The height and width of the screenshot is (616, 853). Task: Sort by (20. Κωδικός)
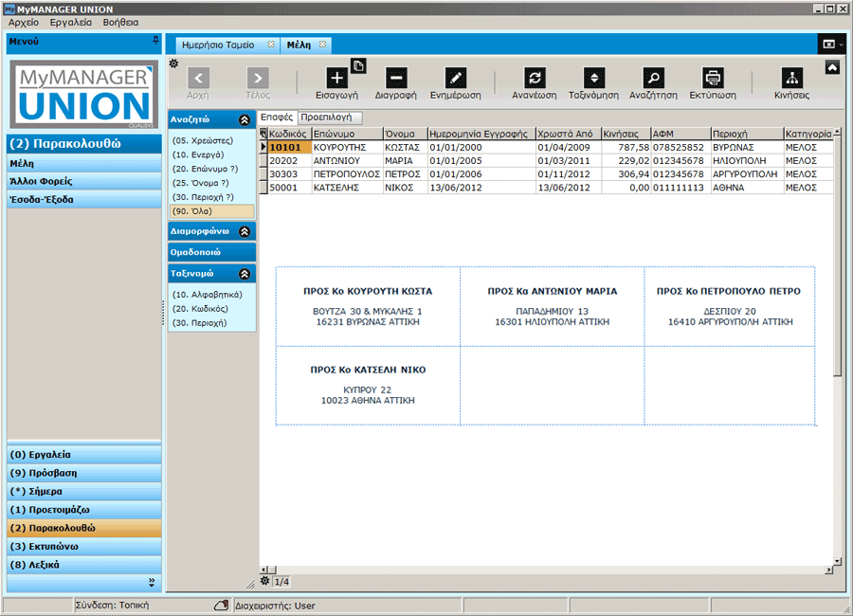coord(200,309)
